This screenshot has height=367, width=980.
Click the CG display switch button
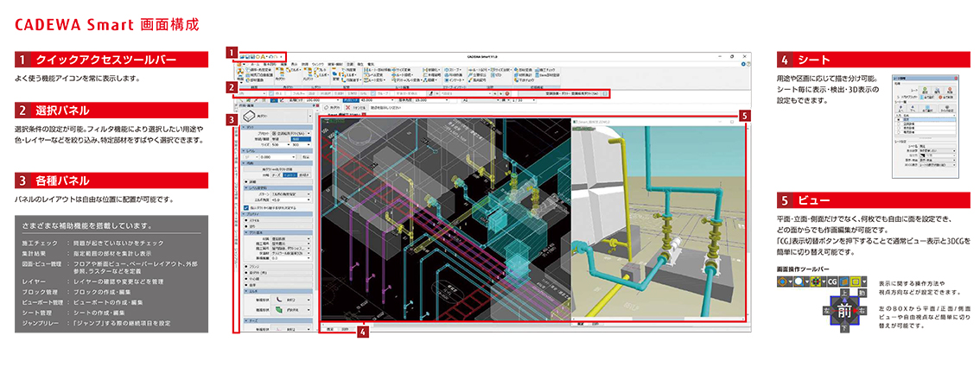click(x=832, y=282)
